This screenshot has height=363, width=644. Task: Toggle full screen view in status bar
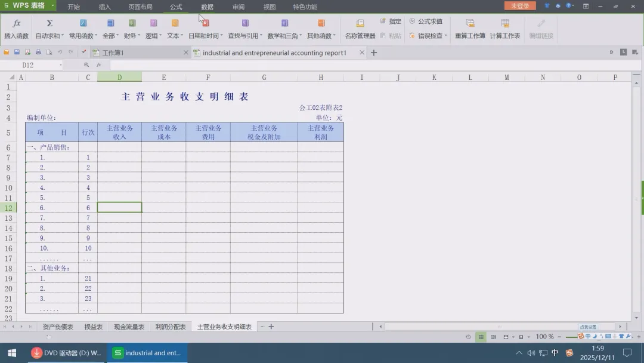tap(506, 337)
